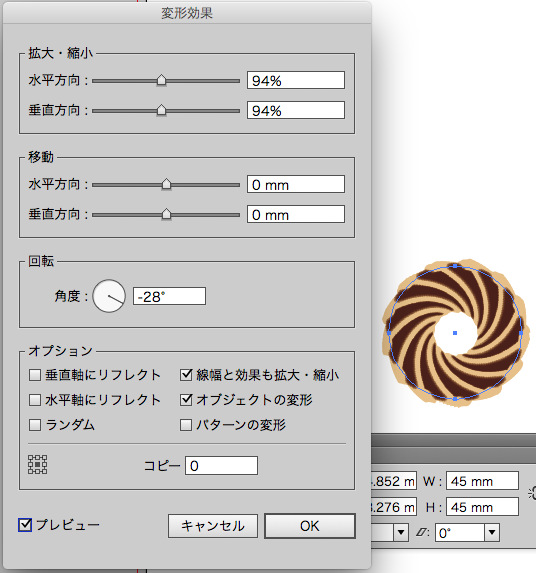The image size is (536, 573).
Task: Click the 拡大・縮小 水平方向 slider handle
Action: 161,80
